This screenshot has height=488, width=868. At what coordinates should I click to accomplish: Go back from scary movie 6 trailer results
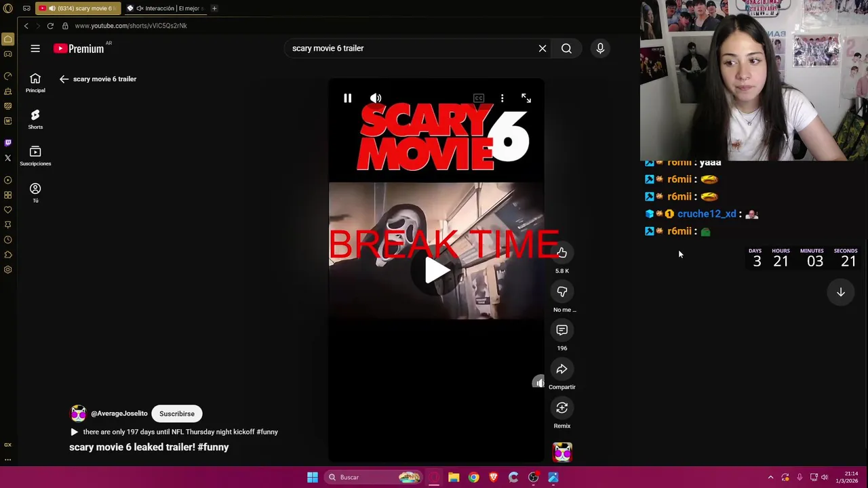point(64,79)
